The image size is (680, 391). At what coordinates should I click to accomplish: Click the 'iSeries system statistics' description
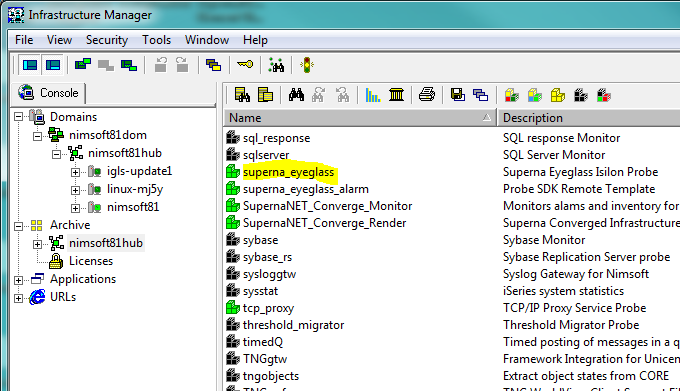563,291
